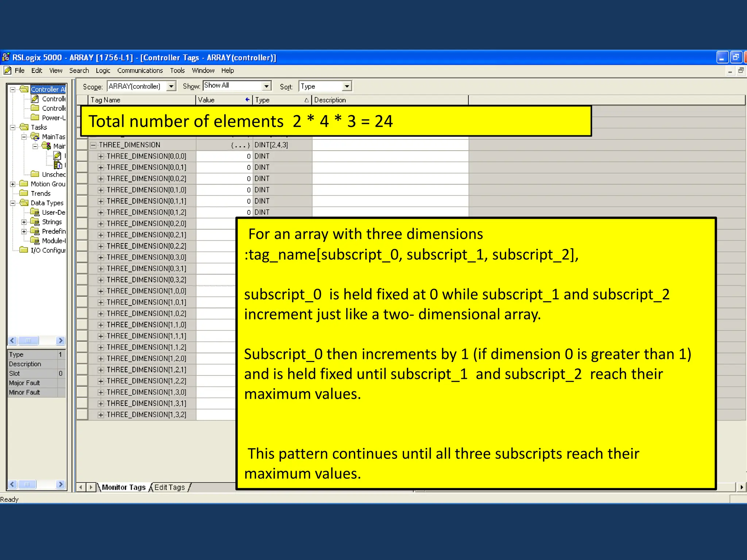Viewport: 747px width, 560px height.
Task: Expand THREE_DIMENSION[1,0,0] element
Action: pos(101,291)
